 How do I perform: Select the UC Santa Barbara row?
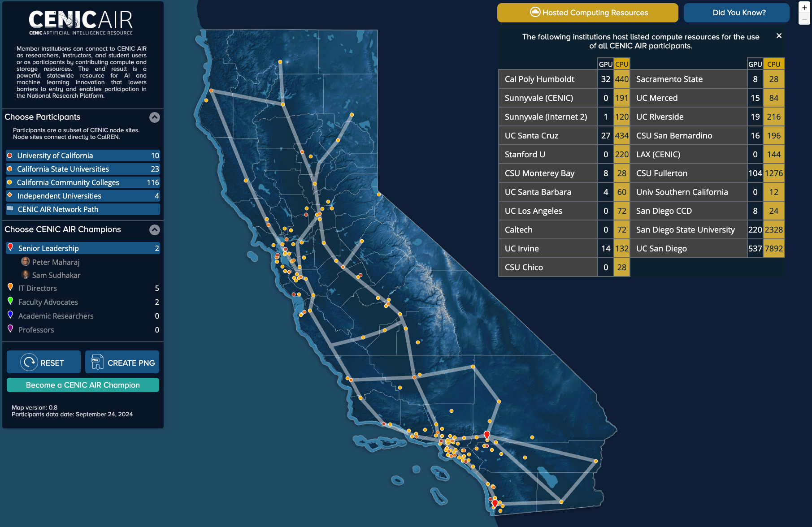click(x=564, y=192)
